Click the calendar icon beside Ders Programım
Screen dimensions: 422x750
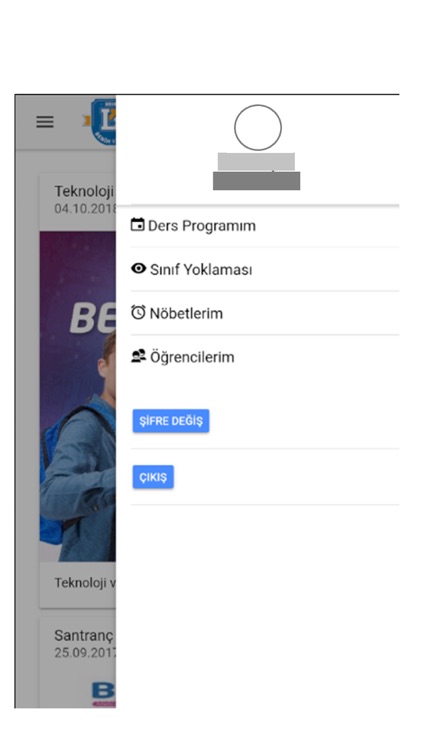pos(138,224)
